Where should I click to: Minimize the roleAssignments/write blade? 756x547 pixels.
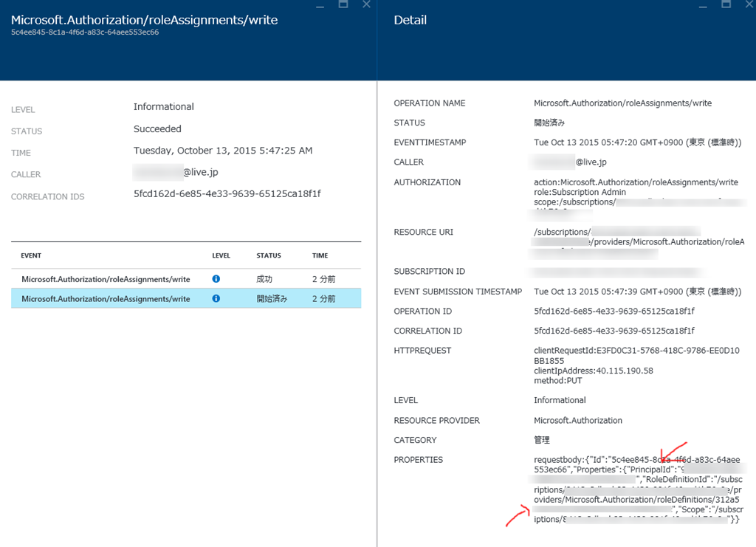pyautogui.click(x=320, y=5)
